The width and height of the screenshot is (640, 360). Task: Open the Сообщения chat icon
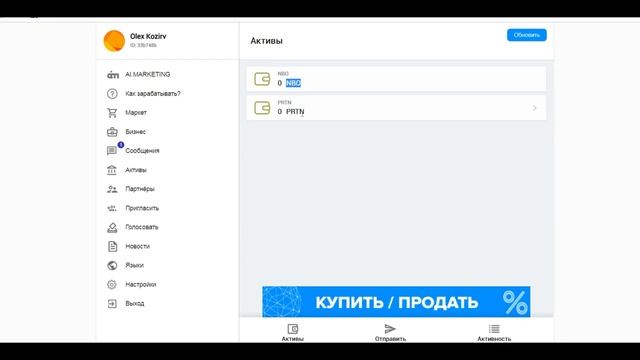(x=112, y=151)
